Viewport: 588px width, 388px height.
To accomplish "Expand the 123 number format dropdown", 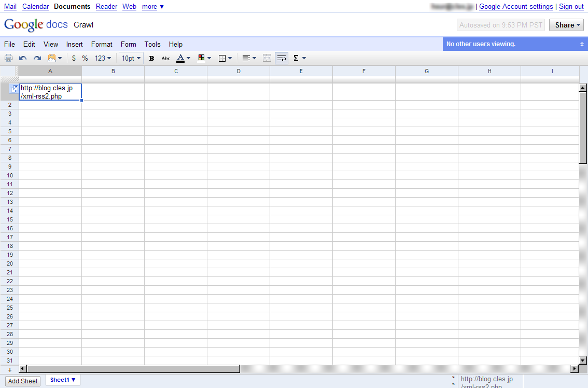I will coord(103,58).
